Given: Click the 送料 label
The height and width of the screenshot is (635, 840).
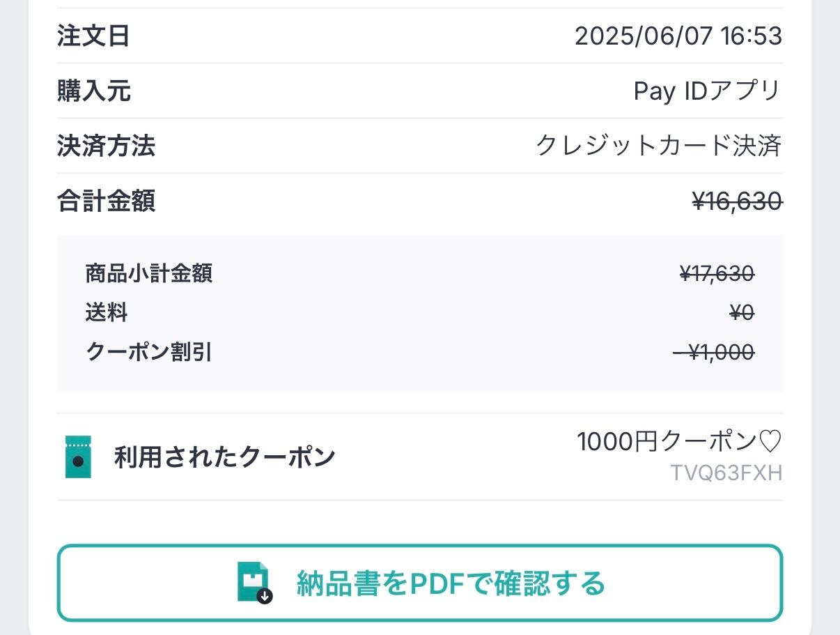Looking at the screenshot, I should click(107, 313).
